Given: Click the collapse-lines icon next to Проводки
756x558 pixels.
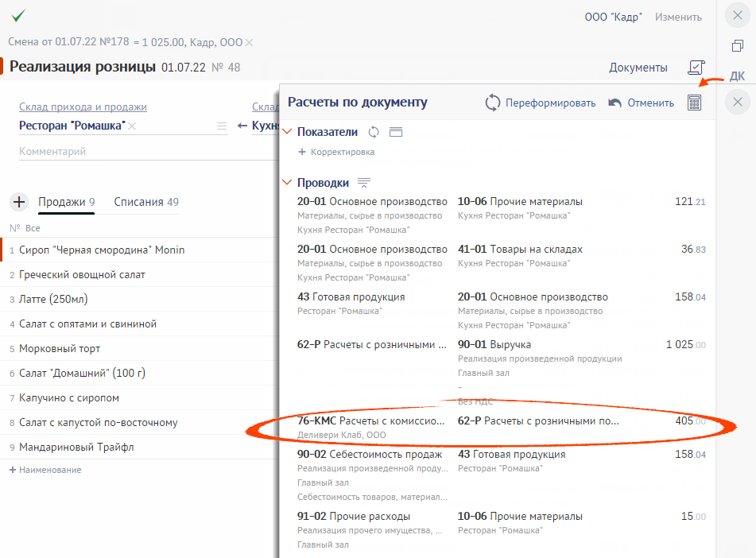Looking at the screenshot, I should (x=364, y=183).
